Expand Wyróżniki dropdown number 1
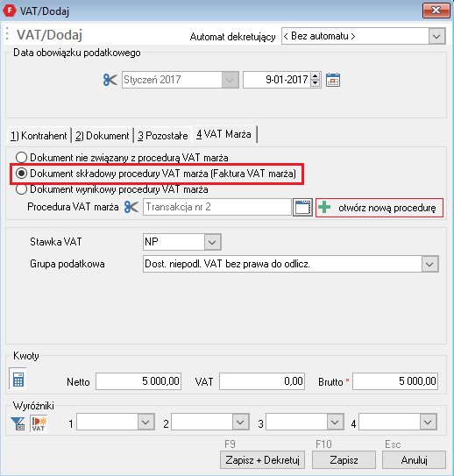454x476 pixels. [145, 423]
